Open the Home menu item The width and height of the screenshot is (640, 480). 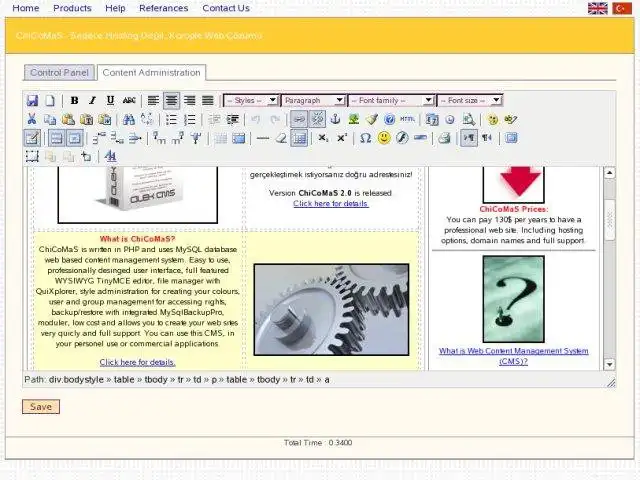pos(26,8)
